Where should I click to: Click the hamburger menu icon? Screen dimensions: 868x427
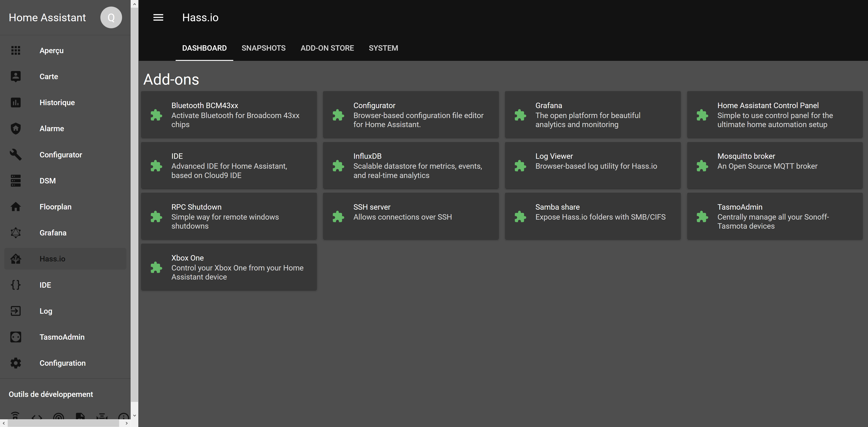tap(158, 17)
